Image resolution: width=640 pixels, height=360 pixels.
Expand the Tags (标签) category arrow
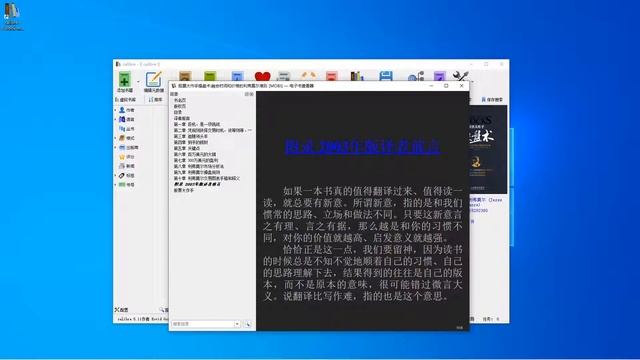(x=116, y=176)
